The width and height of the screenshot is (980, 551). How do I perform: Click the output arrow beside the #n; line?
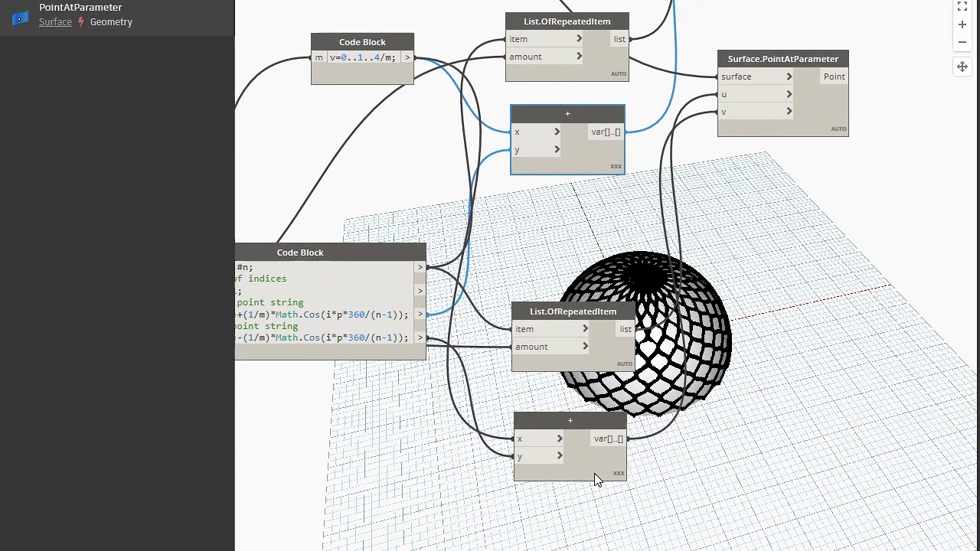point(420,267)
